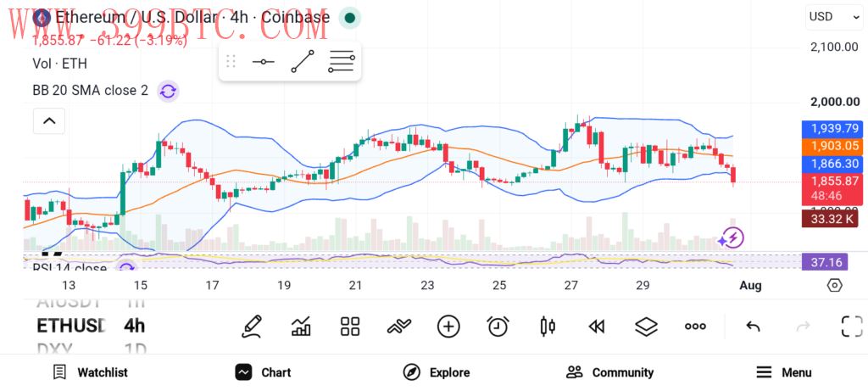
Task: Switch to the Watchlist tab
Action: coord(90,372)
